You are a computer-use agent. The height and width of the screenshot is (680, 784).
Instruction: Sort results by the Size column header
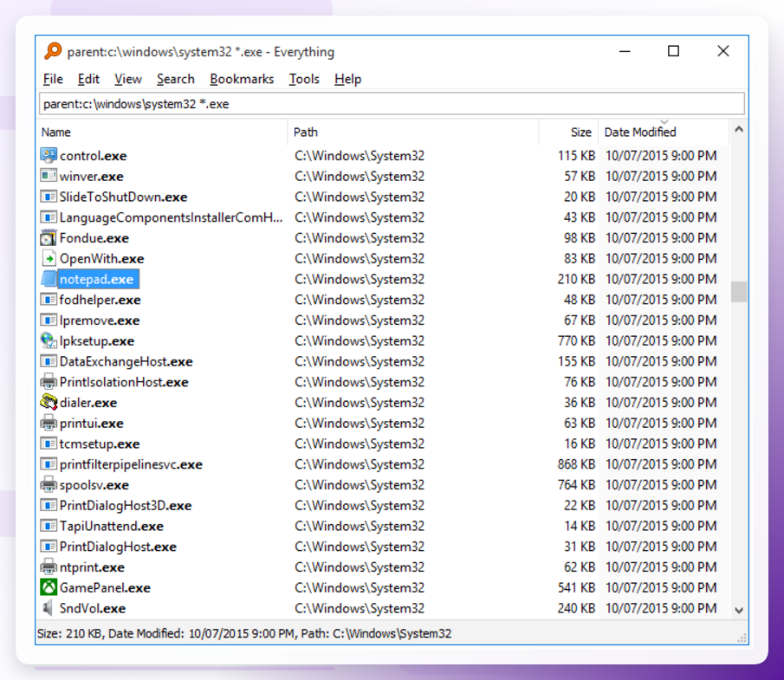(569, 132)
